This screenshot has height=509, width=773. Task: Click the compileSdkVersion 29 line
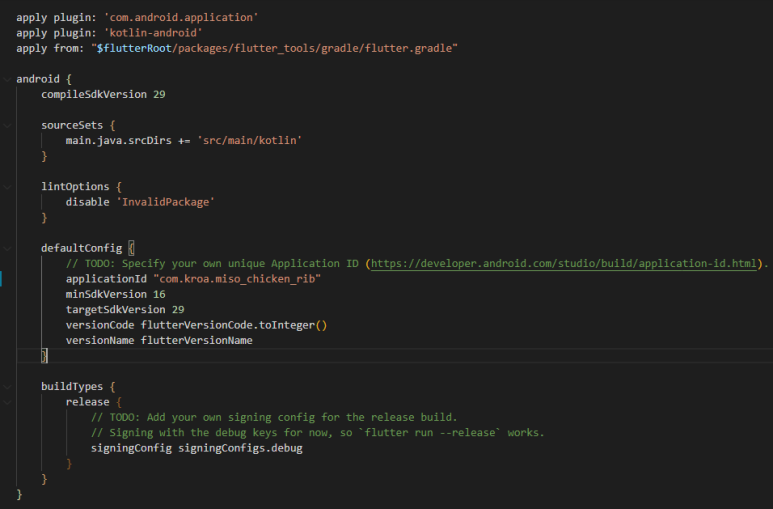[103, 94]
